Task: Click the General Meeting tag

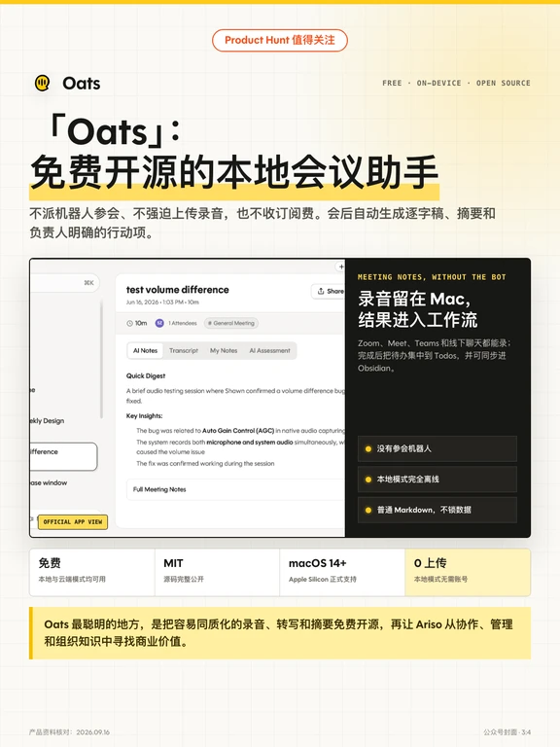Action: coord(231,323)
